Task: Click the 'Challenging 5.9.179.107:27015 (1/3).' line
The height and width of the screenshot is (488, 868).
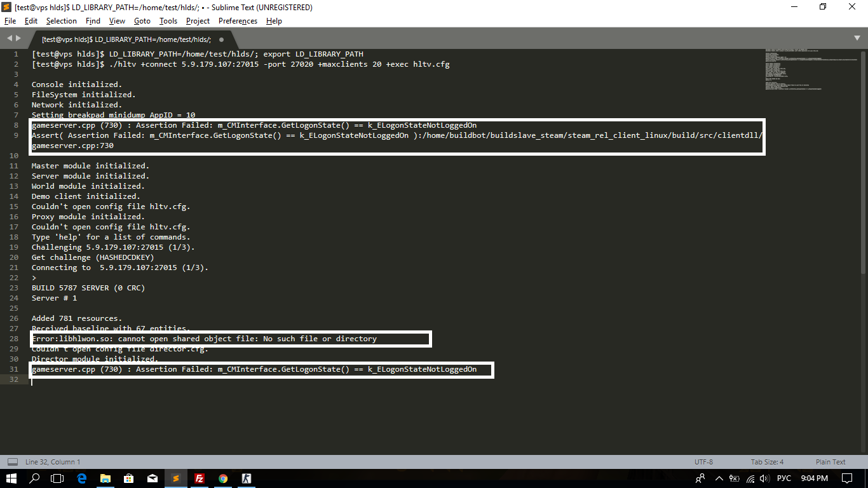Action: [x=114, y=247]
